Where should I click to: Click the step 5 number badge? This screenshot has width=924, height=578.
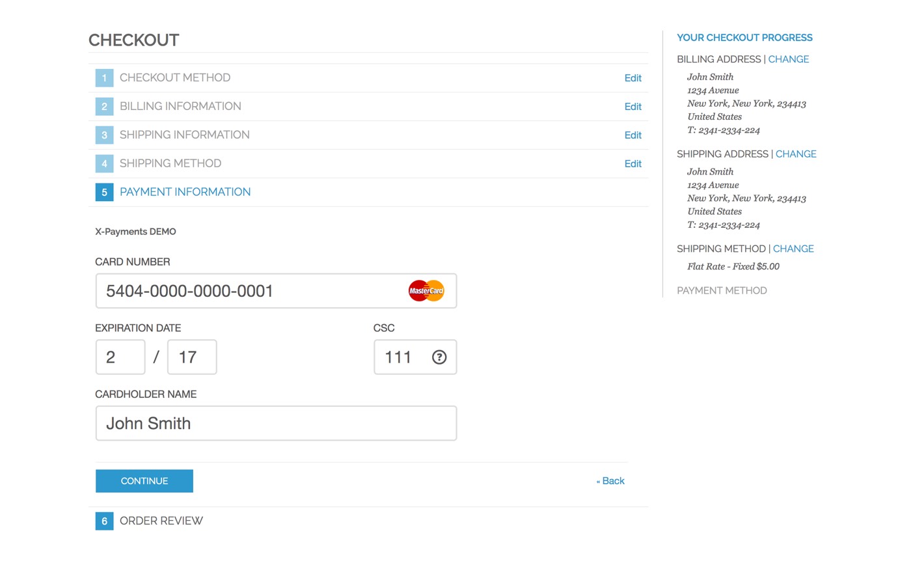click(104, 192)
